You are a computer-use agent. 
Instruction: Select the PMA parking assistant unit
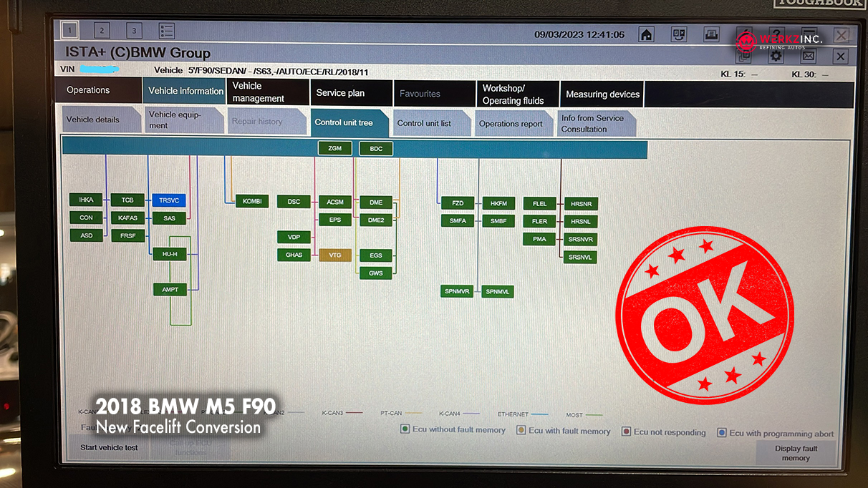click(x=540, y=239)
